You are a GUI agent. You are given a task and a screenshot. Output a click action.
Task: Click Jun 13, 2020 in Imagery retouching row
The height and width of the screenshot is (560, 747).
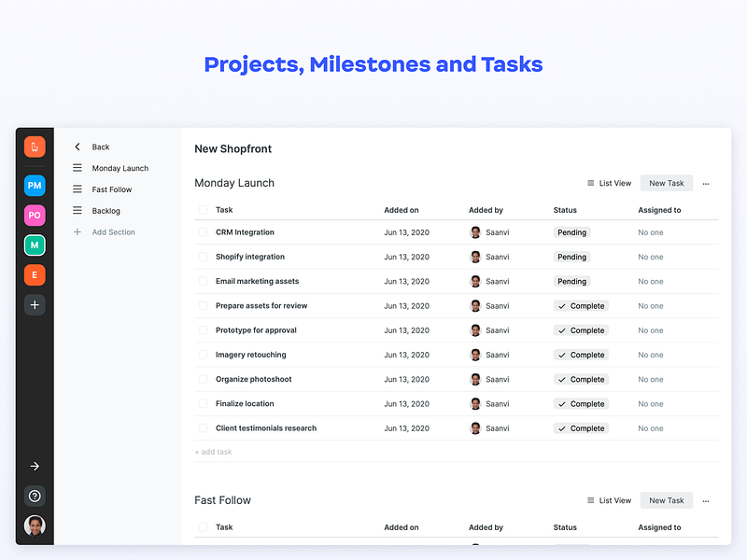point(407,355)
